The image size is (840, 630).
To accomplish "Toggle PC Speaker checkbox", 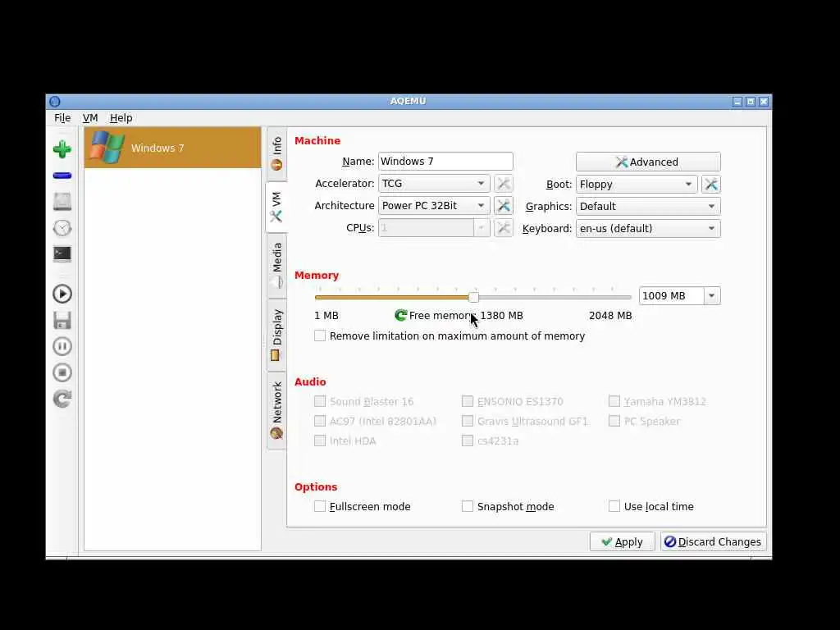I will (614, 421).
